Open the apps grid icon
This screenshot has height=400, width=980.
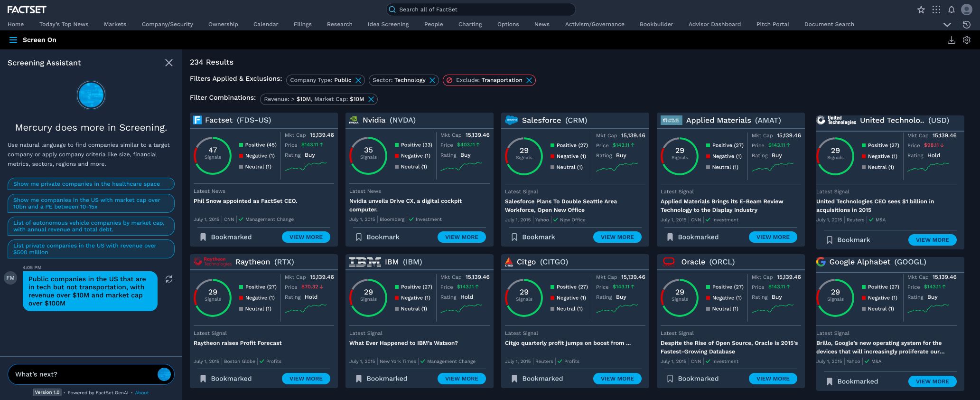pos(936,10)
